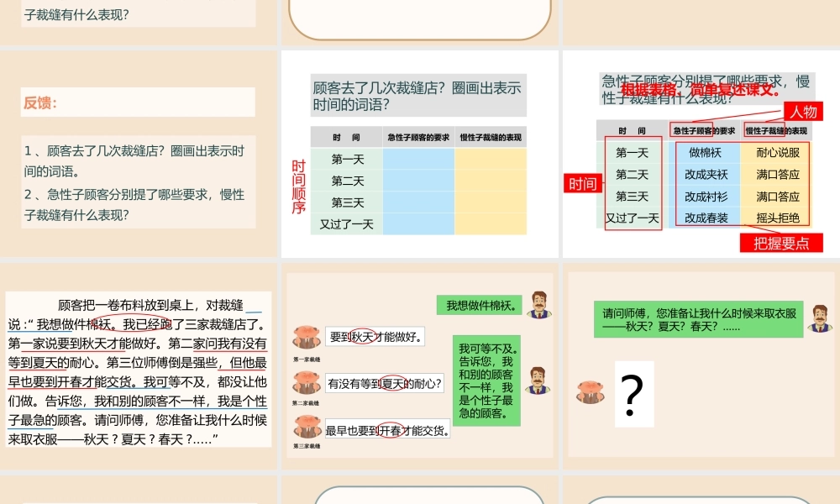Click the 第三家裁缝 tailor avatar

coord(307,427)
